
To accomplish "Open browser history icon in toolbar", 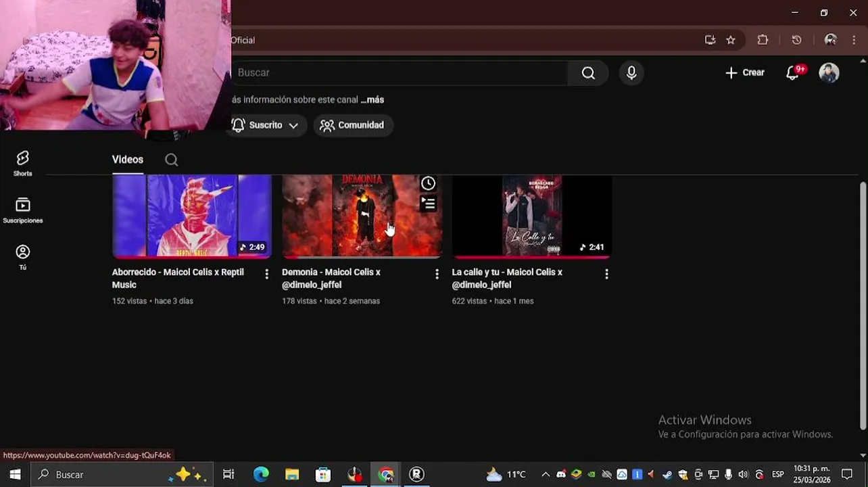I will click(x=796, y=40).
